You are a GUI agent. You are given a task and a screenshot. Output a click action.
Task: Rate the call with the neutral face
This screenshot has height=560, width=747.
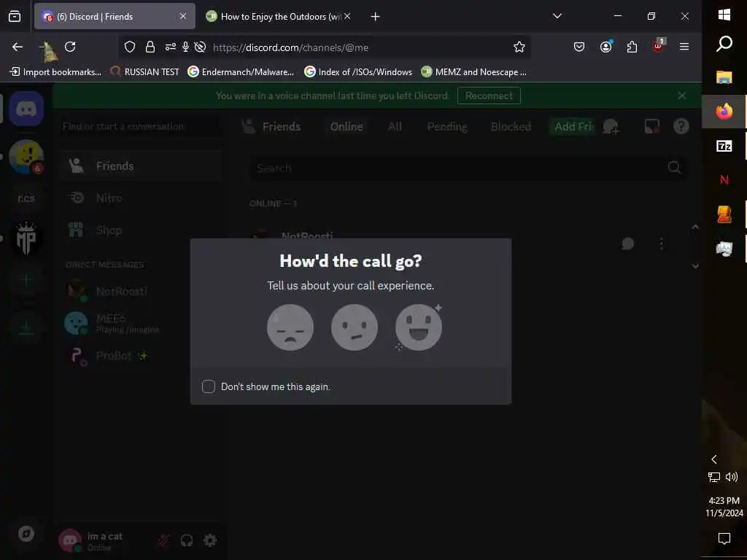(355, 327)
